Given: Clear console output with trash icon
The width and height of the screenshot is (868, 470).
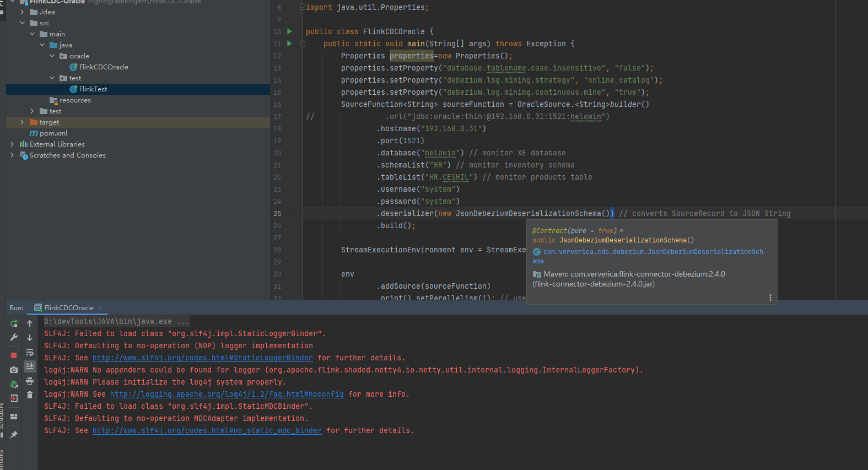Looking at the screenshot, I should (30, 395).
